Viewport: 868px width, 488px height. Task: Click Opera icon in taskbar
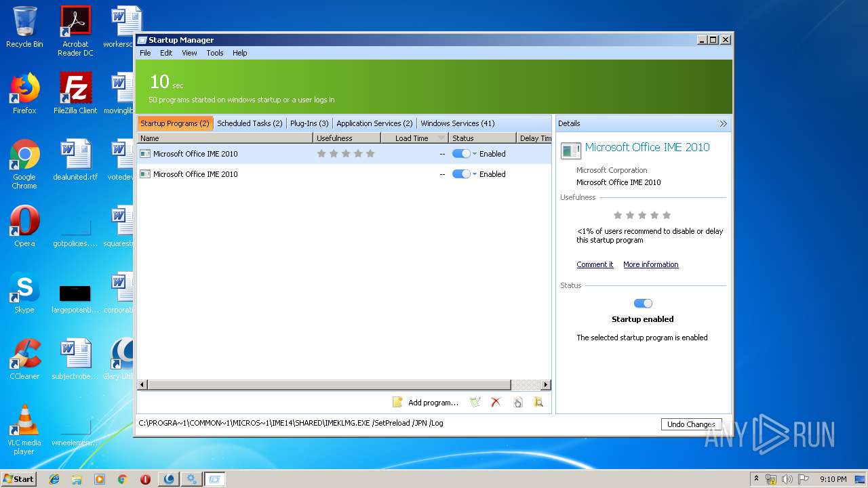click(145, 479)
